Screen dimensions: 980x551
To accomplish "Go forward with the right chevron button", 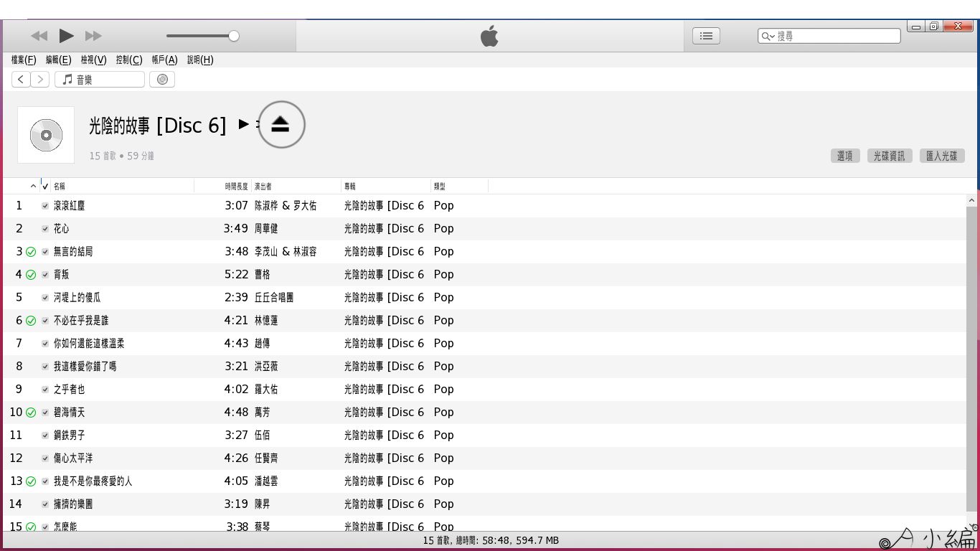I will [40, 80].
